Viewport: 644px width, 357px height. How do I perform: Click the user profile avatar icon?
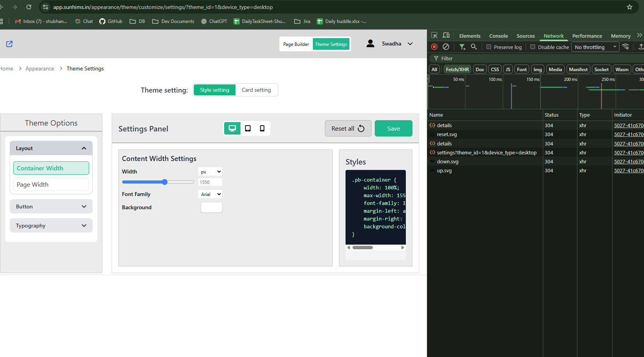pos(370,44)
